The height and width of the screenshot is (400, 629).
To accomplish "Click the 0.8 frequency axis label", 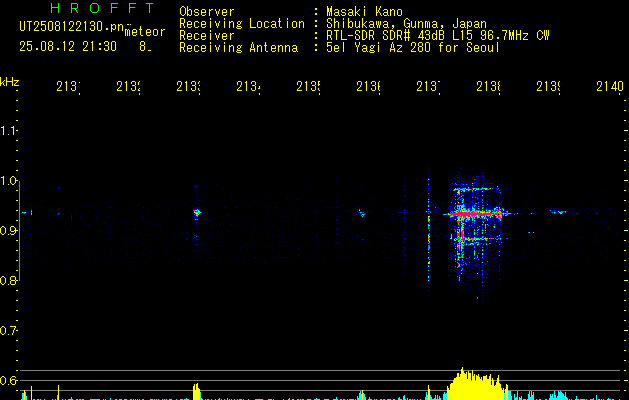I will [x=8, y=280].
